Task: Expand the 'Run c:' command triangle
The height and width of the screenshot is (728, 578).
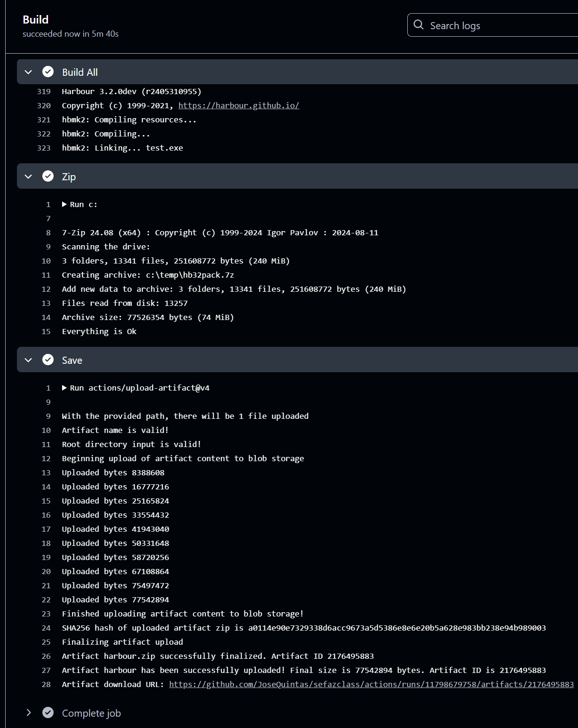Action: click(64, 204)
